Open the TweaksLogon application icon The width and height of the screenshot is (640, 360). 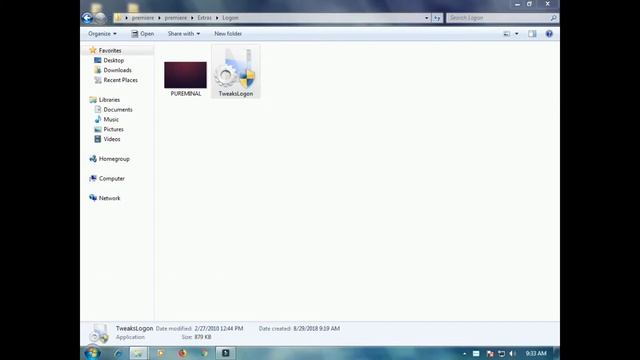pos(236,72)
